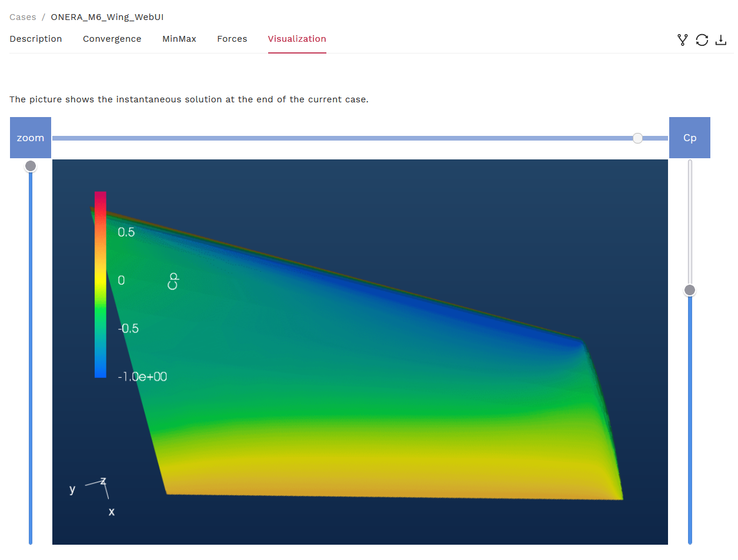Open the Description tab
This screenshot has width=738, height=560.
click(x=36, y=39)
